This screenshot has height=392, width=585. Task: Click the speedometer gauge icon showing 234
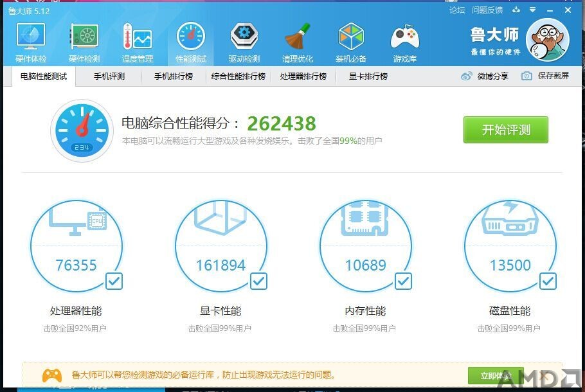[82, 130]
